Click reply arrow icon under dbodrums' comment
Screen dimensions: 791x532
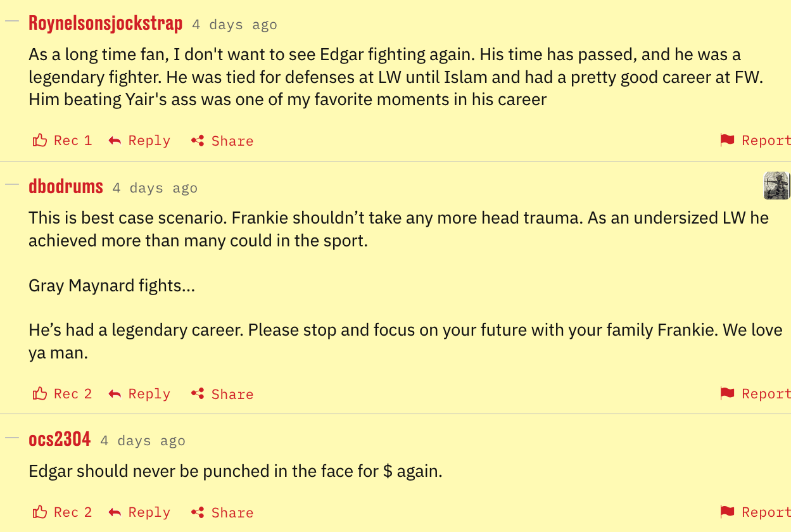[115, 394]
